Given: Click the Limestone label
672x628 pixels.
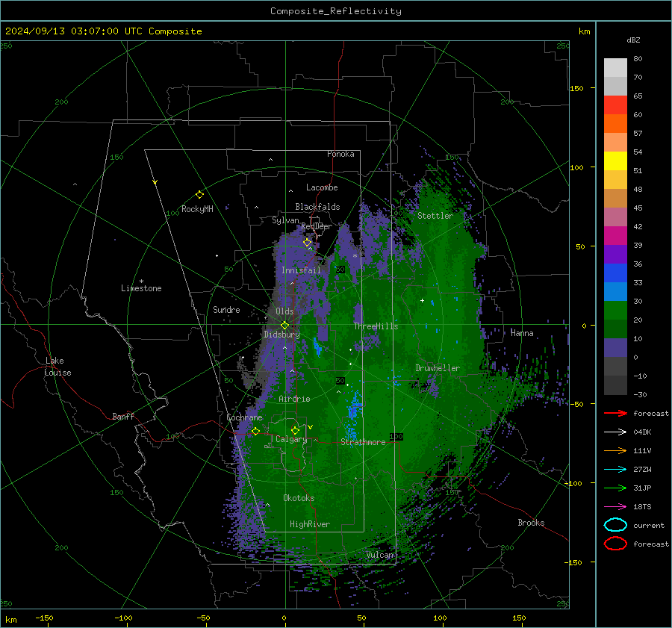Looking at the screenshot, I should (141, 288).
